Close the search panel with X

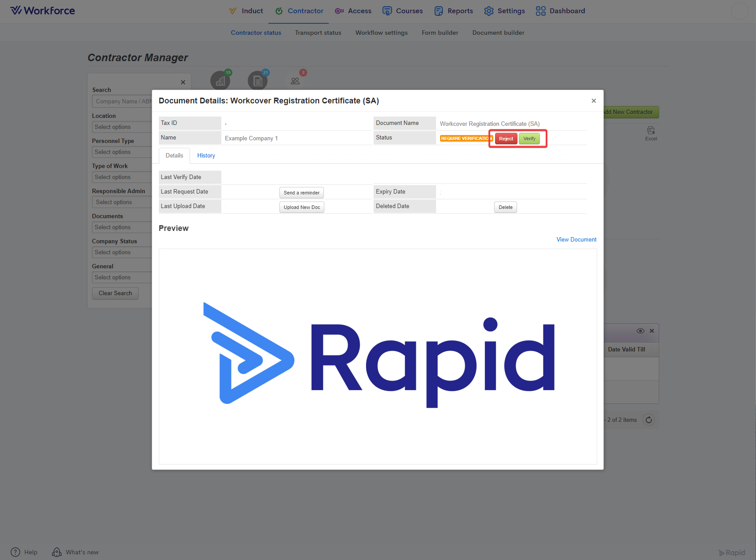point(183,82)
